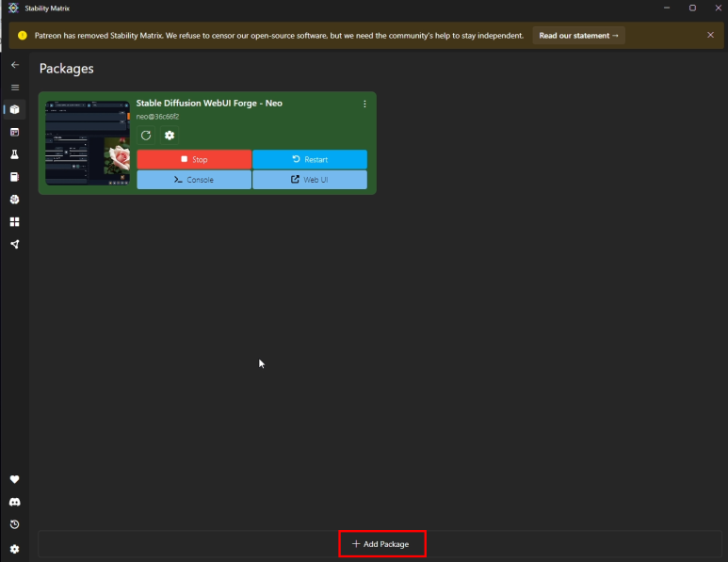Image resolution: width=728 pixels, height=562 pixels.
Task: Open the Model Browser globe icon
Action: [15, 200]
